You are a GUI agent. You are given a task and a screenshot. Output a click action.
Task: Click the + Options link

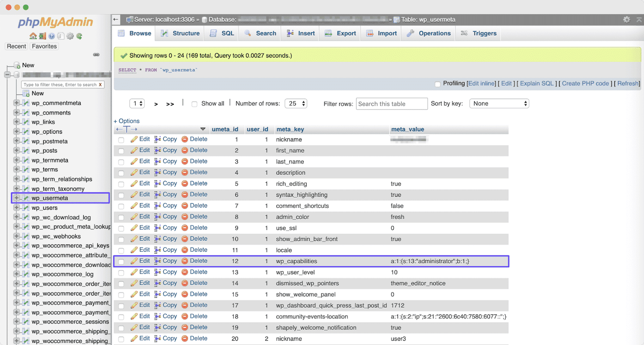(x=127, y=121)
